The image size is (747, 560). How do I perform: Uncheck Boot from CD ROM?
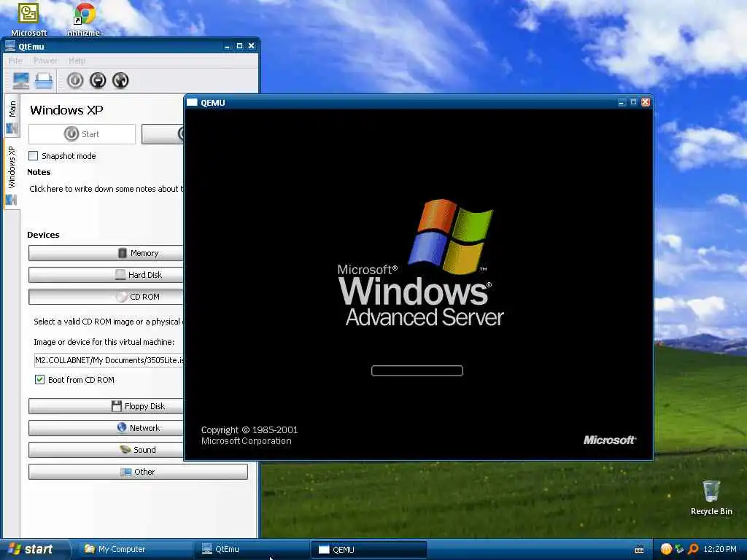(39, 379)
